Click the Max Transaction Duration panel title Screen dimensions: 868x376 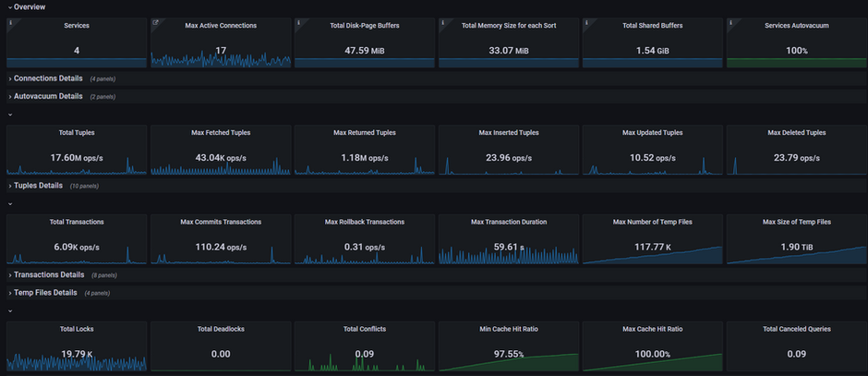(508, 222)
